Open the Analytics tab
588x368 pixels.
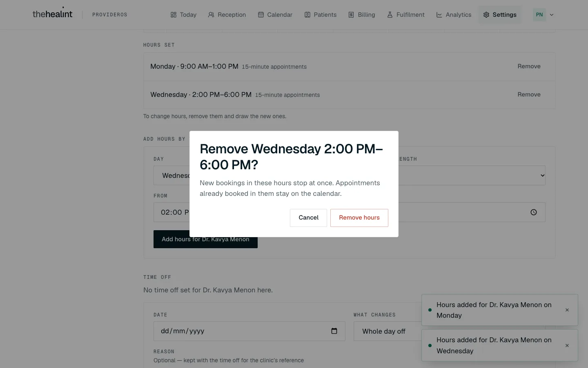(x=454, y=15)
